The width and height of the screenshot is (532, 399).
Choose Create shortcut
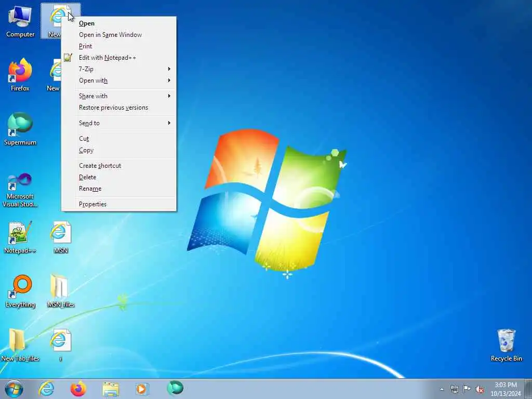click(x=119, y=166)
